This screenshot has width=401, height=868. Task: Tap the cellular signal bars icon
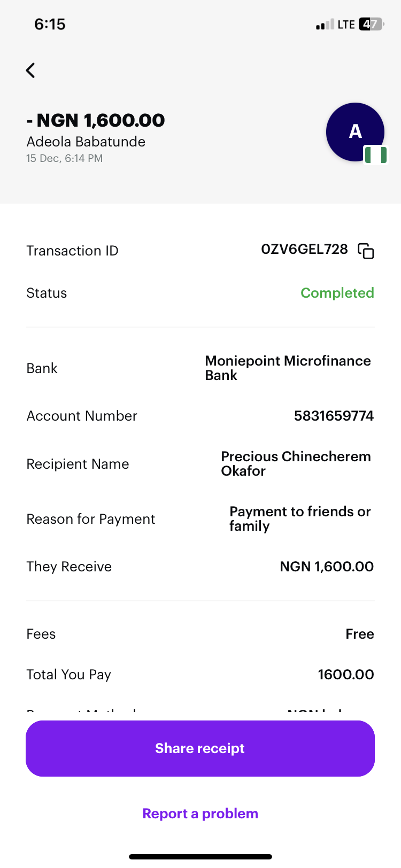pos(325,25)
